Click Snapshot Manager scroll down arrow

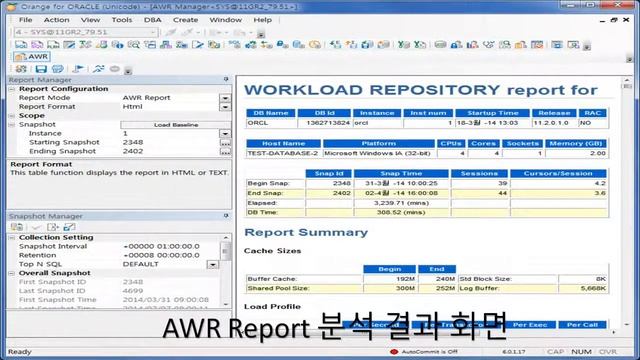point(226,304)
